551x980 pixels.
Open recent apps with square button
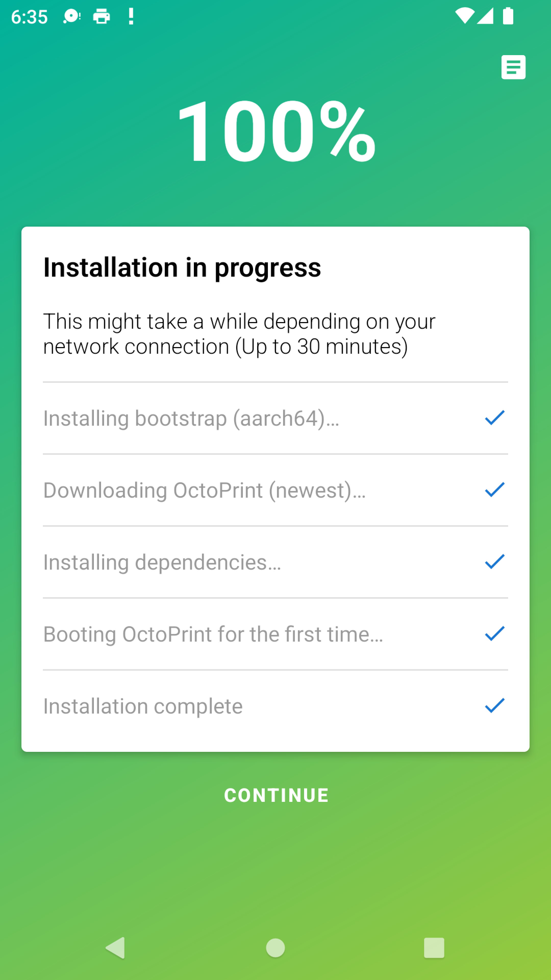(x=434, y=947)
